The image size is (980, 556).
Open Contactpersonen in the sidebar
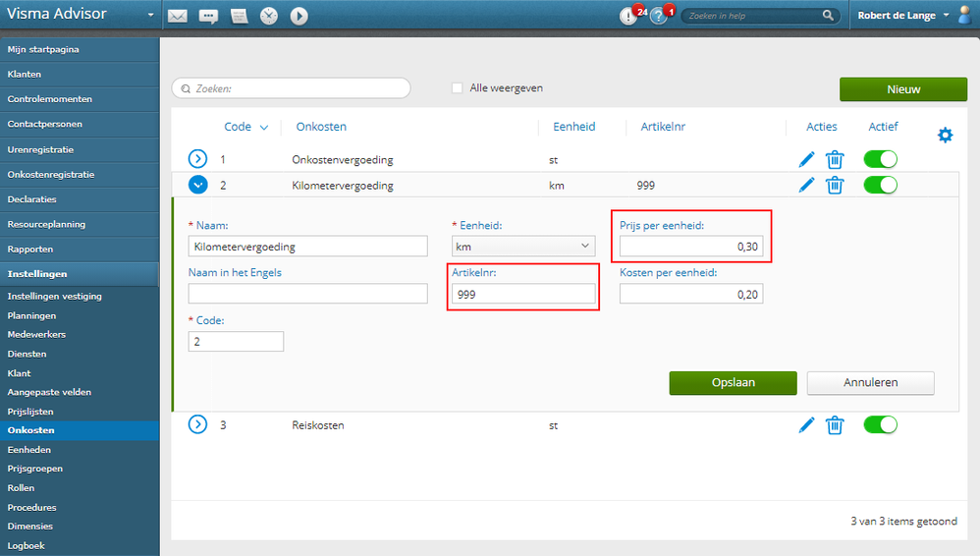80,125
